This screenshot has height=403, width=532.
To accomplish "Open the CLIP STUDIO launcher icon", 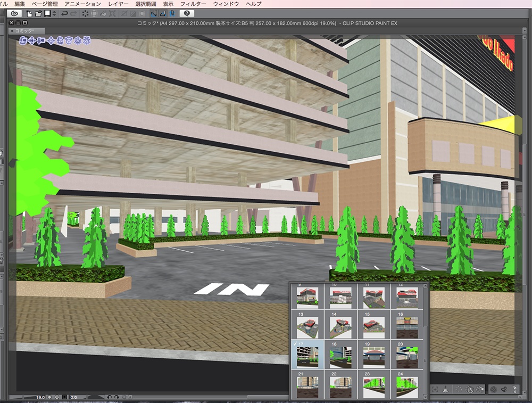I will [x=14, y=14].
